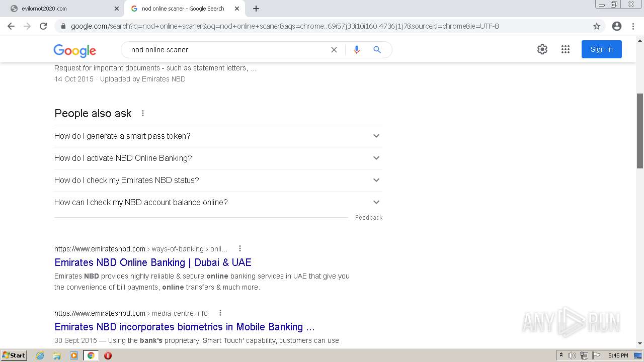Open Google quick settings gear
644x362 pixels.
542,49
